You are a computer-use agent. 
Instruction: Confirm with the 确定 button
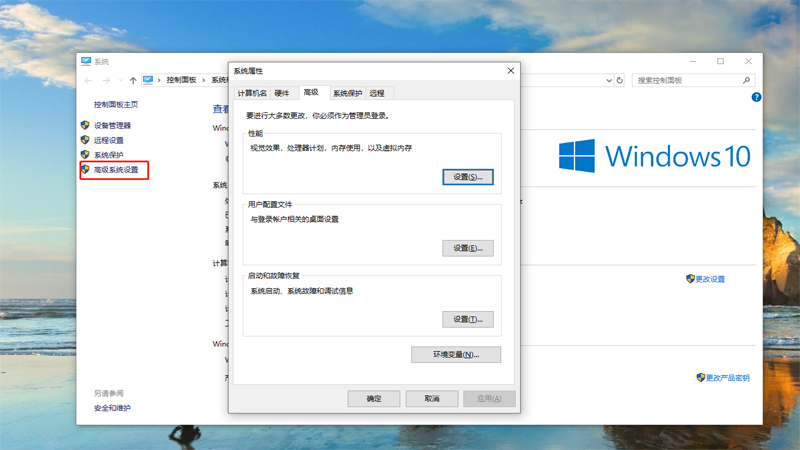pyautogui.click(x=374, y=398)
